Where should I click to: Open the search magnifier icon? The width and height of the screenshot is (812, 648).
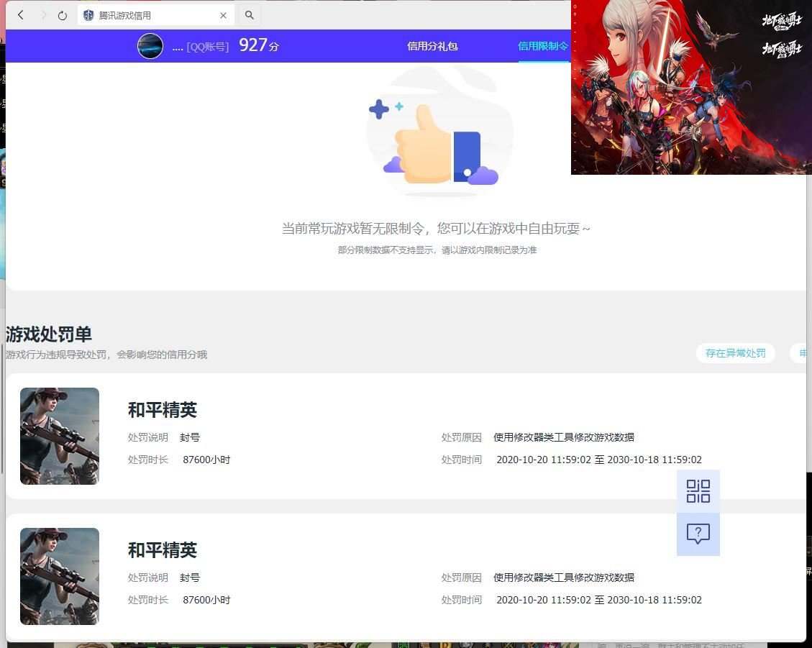[x=249, y=15]
